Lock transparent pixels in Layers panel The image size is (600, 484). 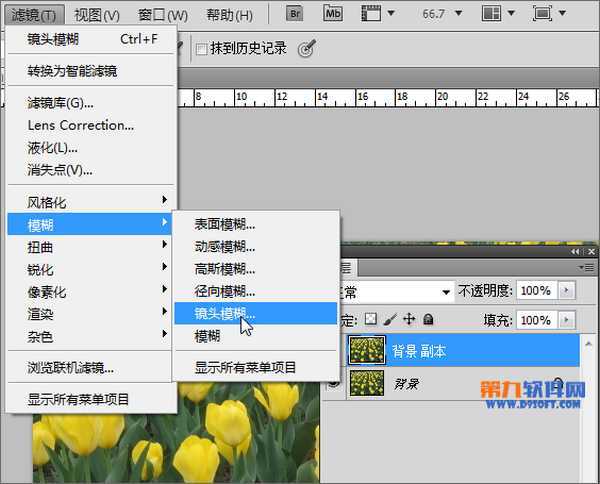pyautogui.click(x=370, y=320)
